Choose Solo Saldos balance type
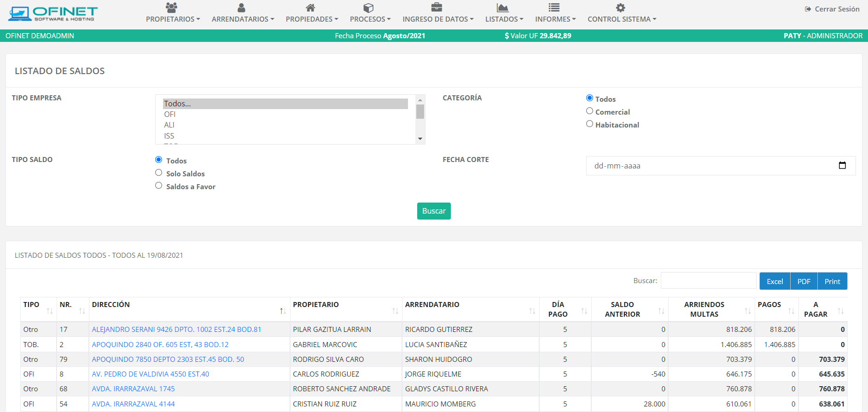Image resolution: width=868 pixels, height=412 pixels. pos(159,173)
